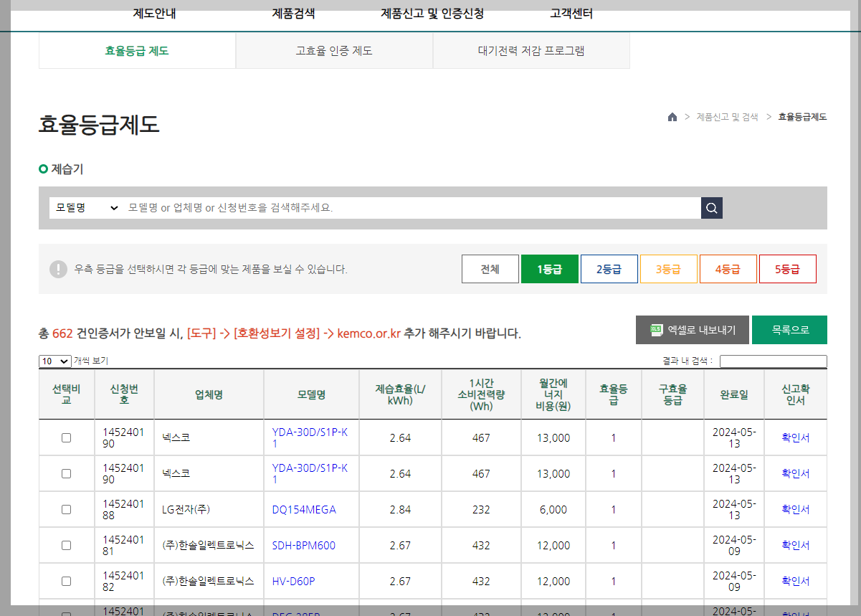Screen dimensions: 861x616
Task: Click the 6,000 monthly cost value
Action: point(553,510)
